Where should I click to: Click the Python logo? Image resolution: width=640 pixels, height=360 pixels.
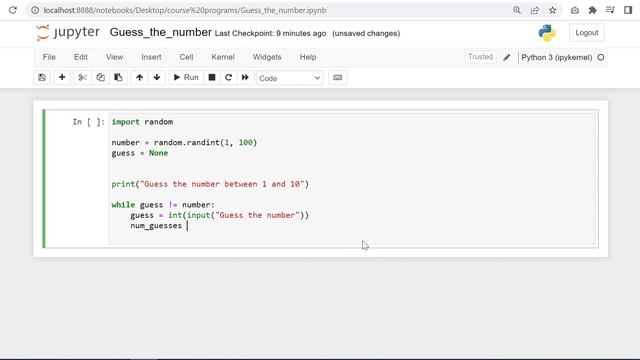[x=547, y=33]
